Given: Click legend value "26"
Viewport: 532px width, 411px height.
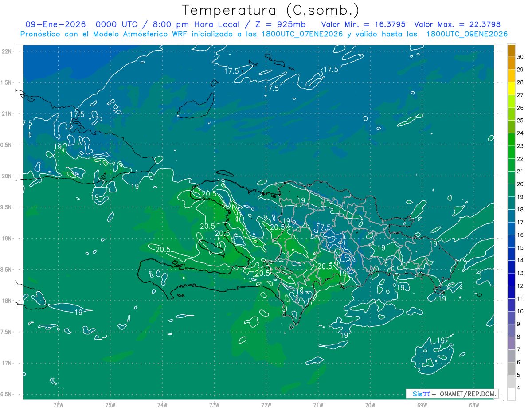Looking at the screenshot, I should point(520,108).
